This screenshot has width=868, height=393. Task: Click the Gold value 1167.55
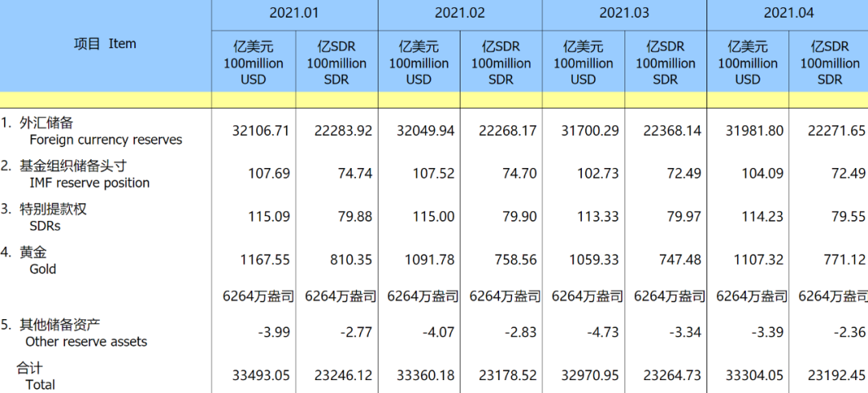click(266, 260)
